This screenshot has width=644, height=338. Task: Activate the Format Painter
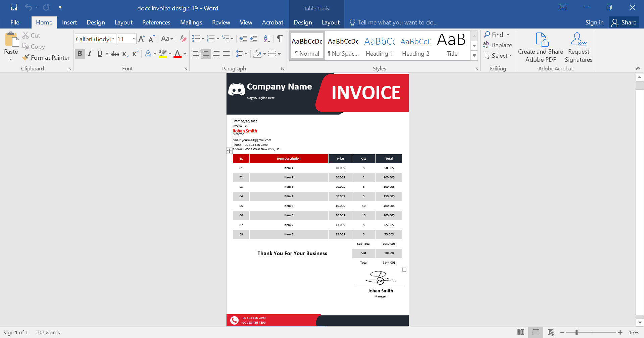point(46,57)
